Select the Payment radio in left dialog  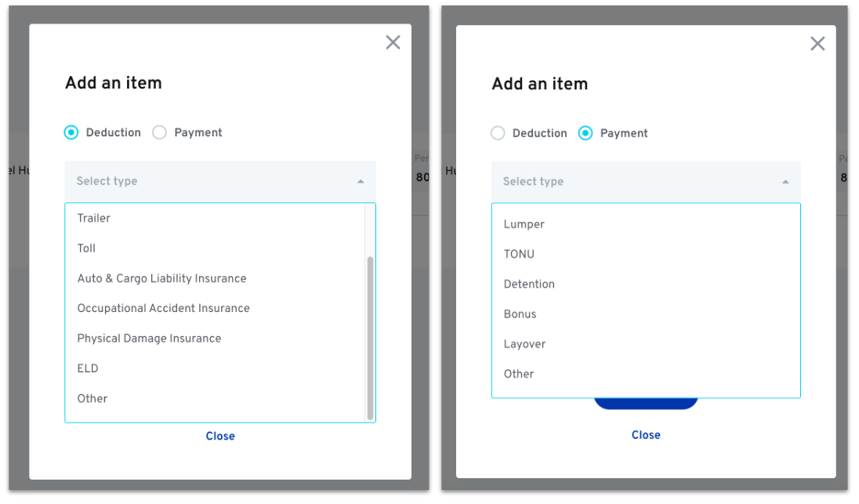pyautogui.click(x=160, y=132)
